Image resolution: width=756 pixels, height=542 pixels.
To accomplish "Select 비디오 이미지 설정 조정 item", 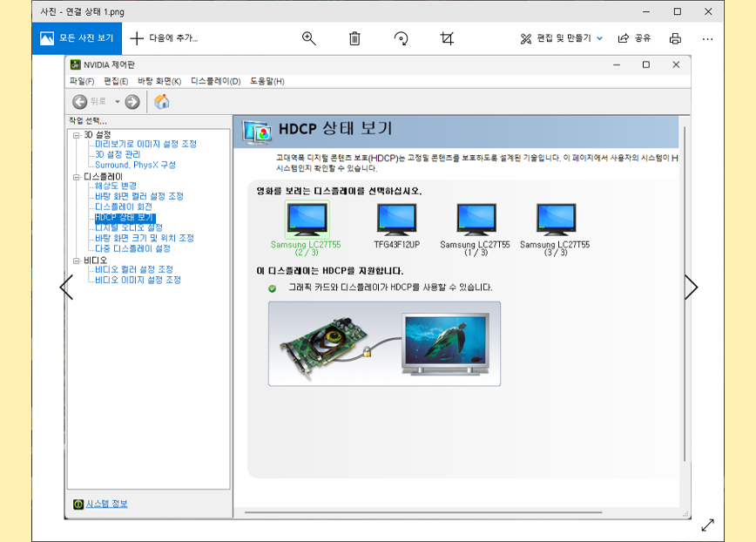I will [x=138, y=281].
